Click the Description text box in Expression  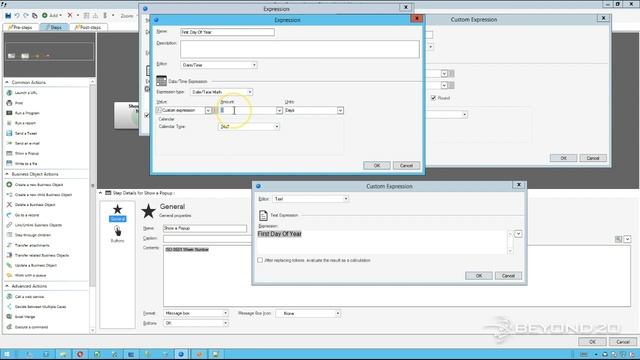point(300,49)
